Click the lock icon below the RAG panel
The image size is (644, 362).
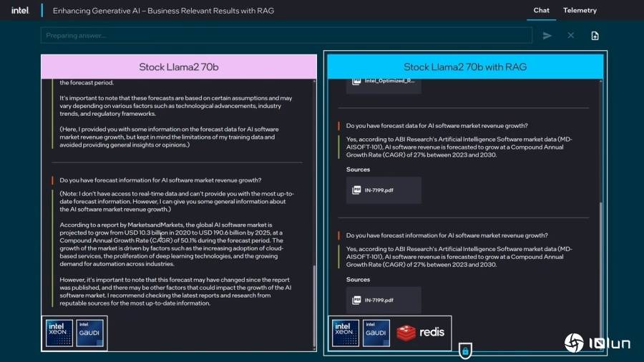(x=465, y=351)
